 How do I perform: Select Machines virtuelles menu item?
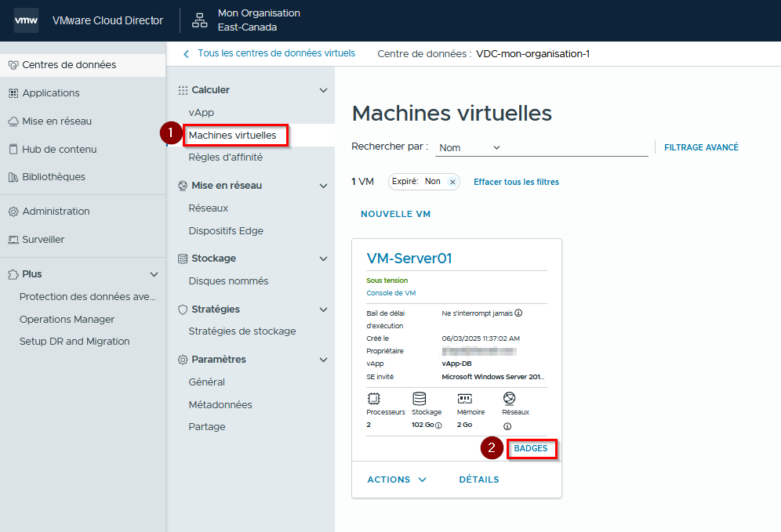coord(232,136)
